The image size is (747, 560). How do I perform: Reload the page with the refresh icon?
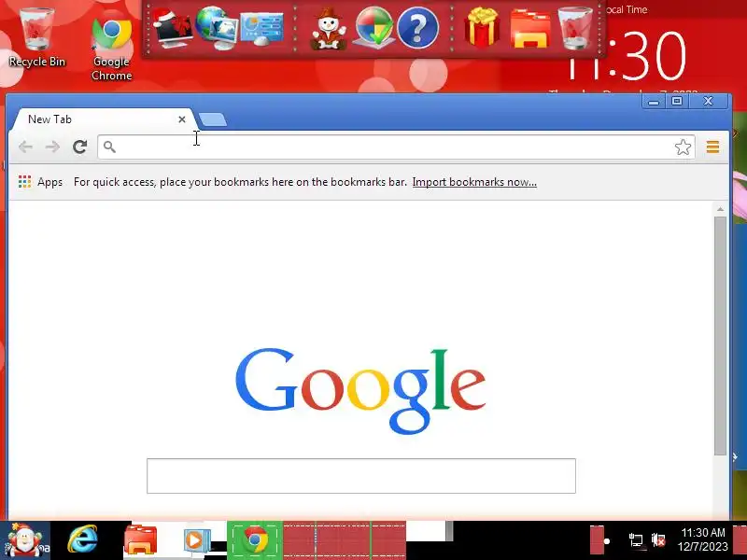(x=80, y=147)
